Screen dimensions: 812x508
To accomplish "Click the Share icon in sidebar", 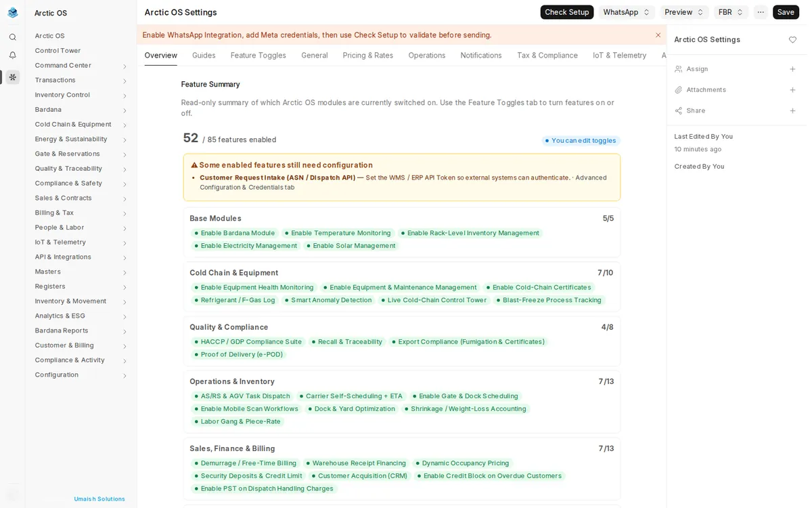I will tap(679, 110).
